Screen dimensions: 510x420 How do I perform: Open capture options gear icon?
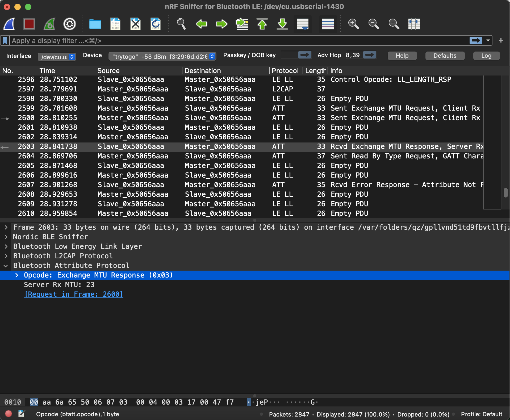point(70,24)
